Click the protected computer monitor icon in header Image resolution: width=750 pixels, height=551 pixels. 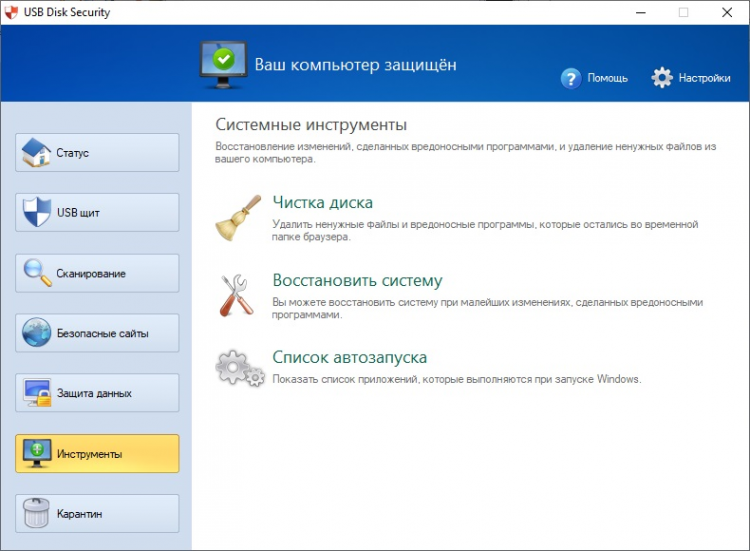click(223, 65)
